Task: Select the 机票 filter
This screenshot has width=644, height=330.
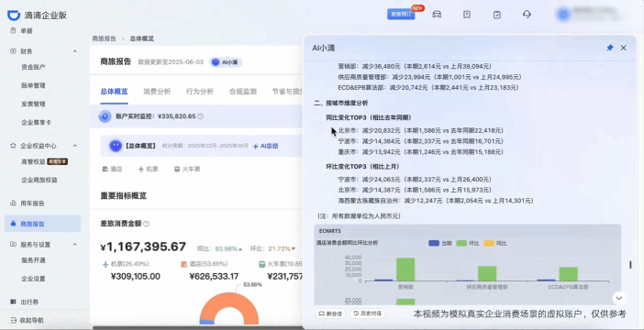Action: click(x=148, y=169)
